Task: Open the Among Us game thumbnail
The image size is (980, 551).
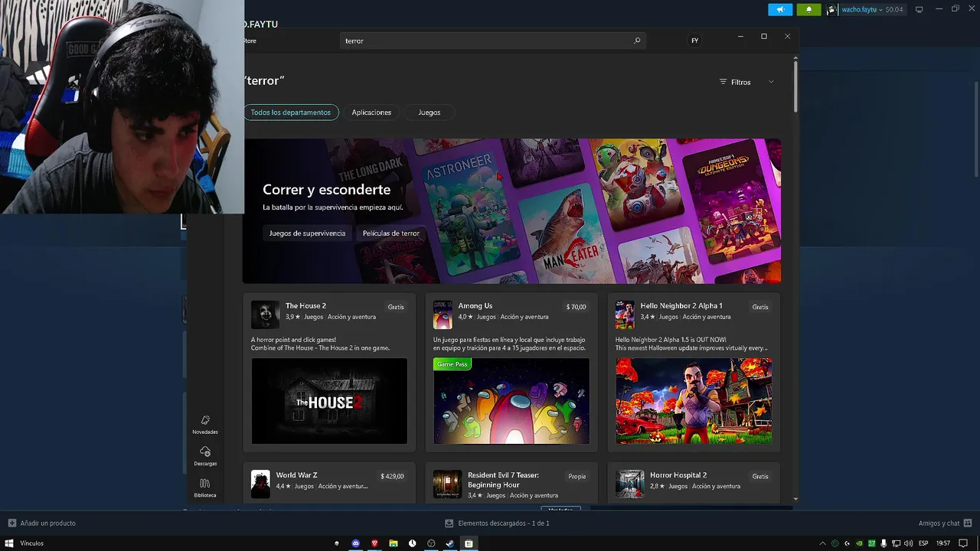Action: click(x=511, y=401)
